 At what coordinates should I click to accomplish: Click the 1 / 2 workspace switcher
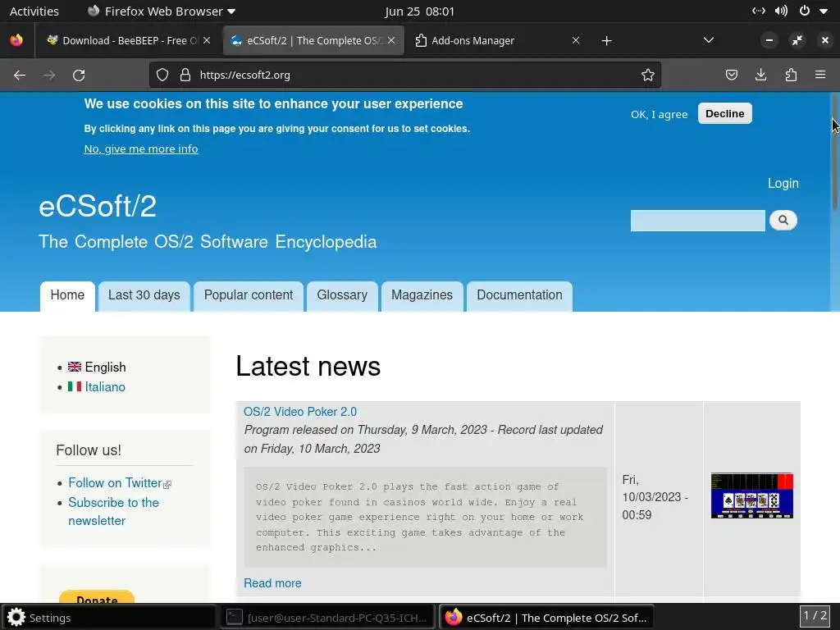click(x=815, y=615)
